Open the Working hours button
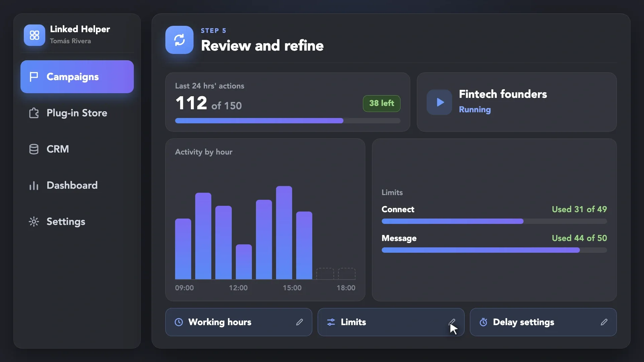The image size is (644, 362). point(238,322)
